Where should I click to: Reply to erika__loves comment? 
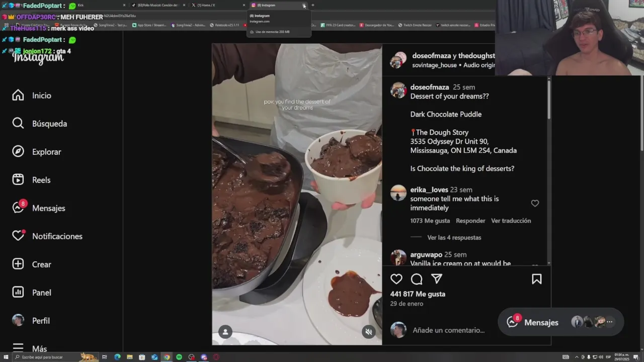tap(470, 221)
